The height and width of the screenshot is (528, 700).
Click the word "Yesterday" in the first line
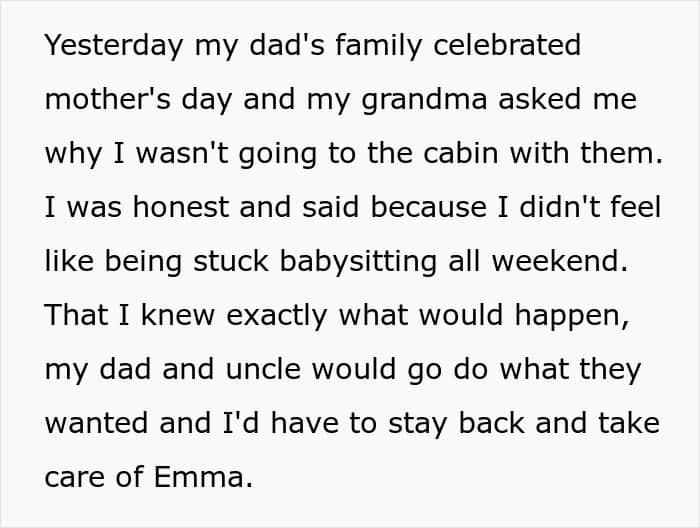point(114,46)
